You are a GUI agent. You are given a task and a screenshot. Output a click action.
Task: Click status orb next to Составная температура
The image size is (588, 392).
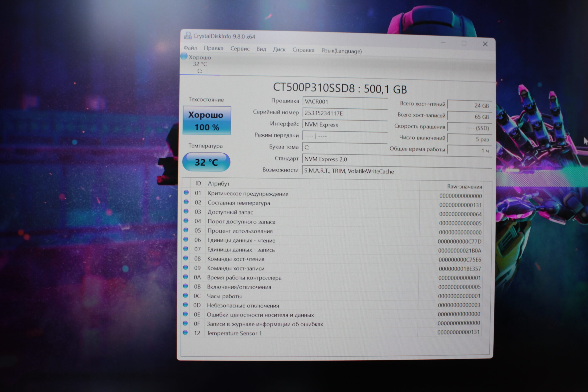coord(186,202)
